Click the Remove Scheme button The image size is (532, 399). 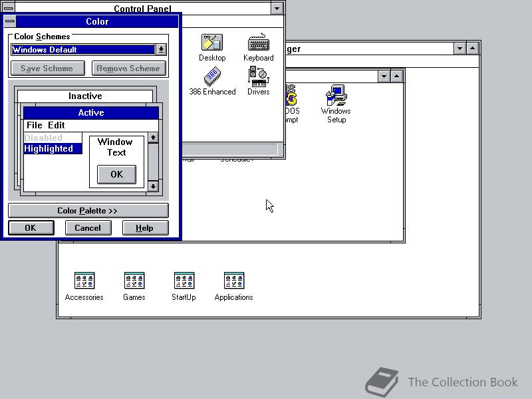click(x=128, y=68)
